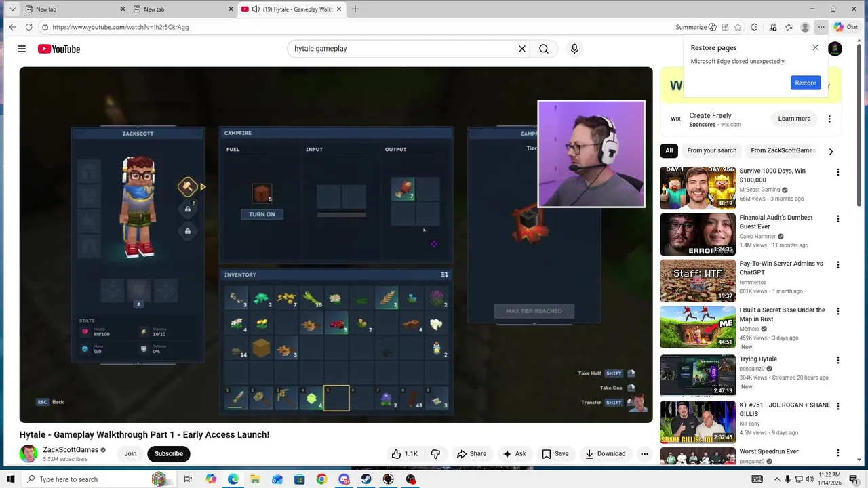Open MrBeast Gaming channel link

(759, 190)
